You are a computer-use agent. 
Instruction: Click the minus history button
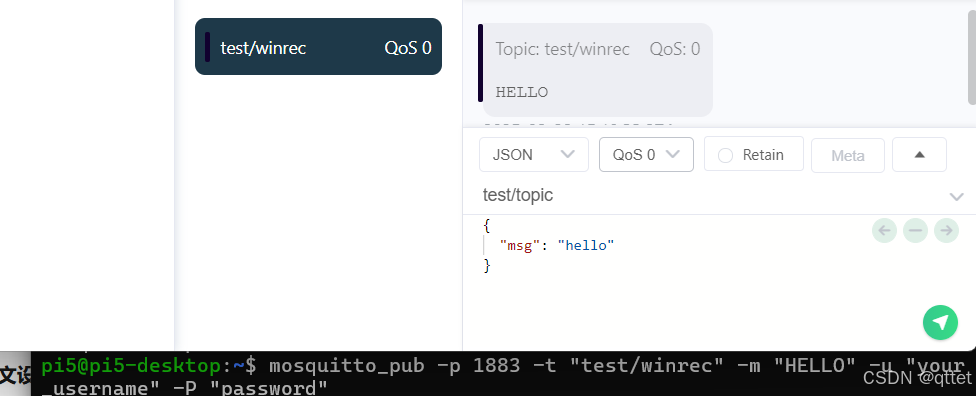tap(915, 230)
